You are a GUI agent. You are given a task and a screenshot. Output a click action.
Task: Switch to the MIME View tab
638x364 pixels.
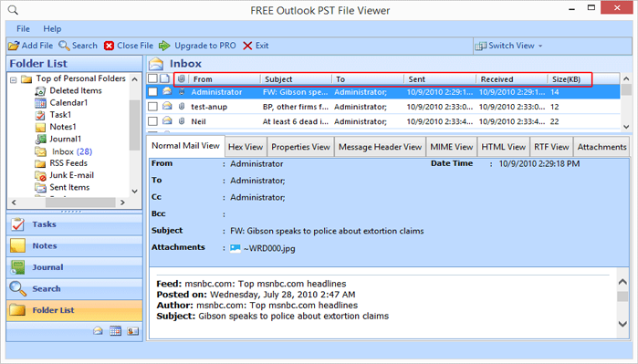(452, 147)
